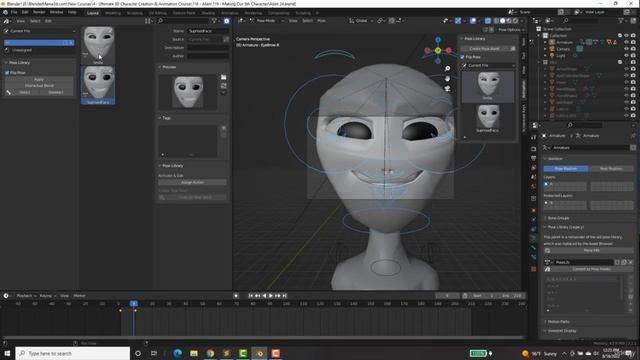This screenshot has width=640, height=360.
Task: Open the Render menu
Action: 39,12
